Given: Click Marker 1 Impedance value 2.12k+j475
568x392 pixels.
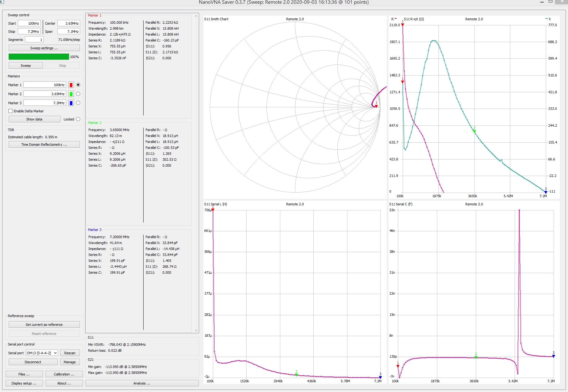Looking at the screenshot, I should tap(120, 34).
